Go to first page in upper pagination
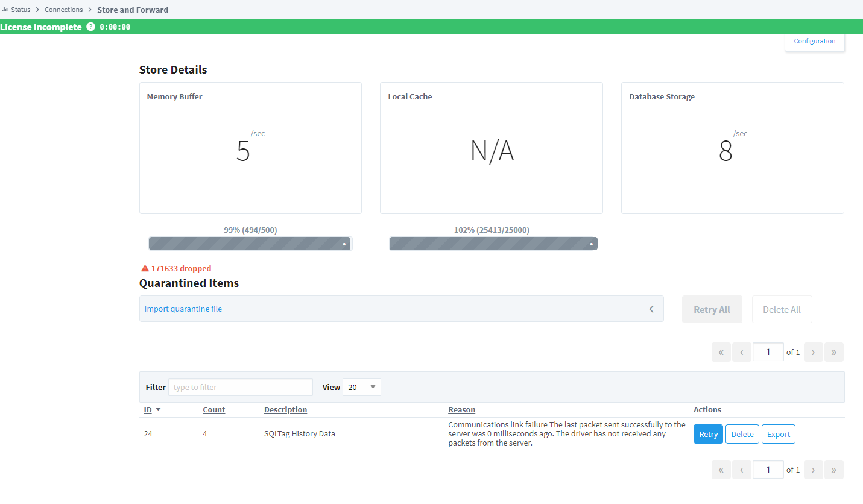 [721, 352]
